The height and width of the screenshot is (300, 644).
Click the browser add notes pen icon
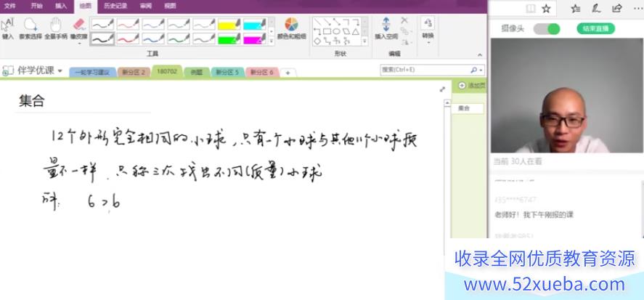point(596,9)
